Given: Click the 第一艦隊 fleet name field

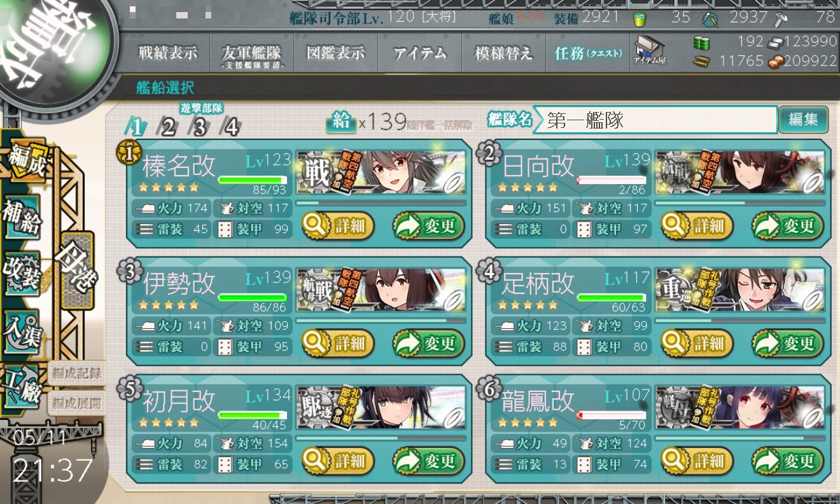Looking at the screenshot, I should (x=655, y=120).
